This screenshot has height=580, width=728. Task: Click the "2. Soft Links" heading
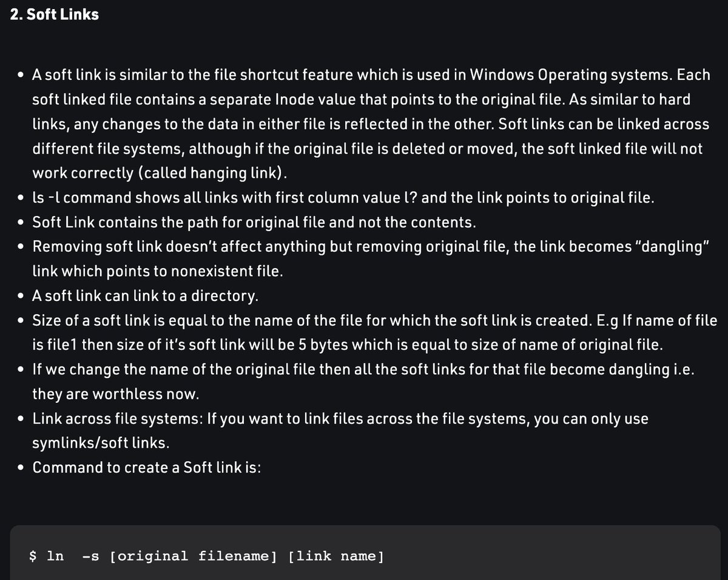[x=55, y=15]
